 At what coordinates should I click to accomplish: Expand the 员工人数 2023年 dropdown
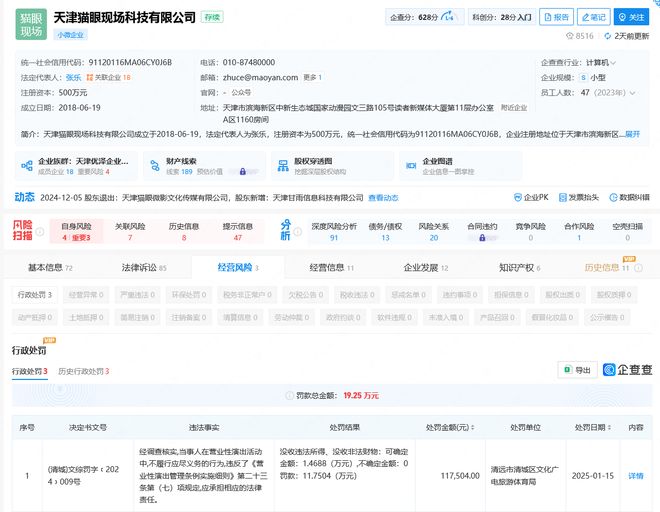[x=632, y=93]
